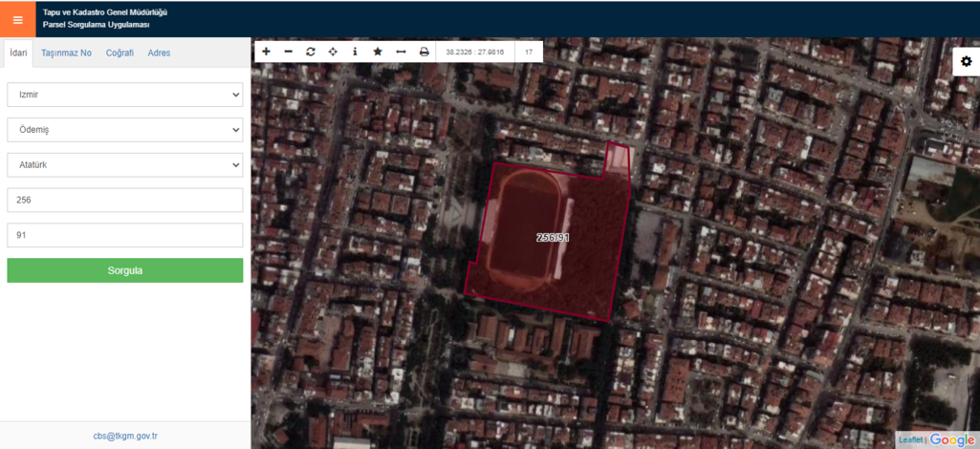Click the refresh map icon

tap(311, 52)
